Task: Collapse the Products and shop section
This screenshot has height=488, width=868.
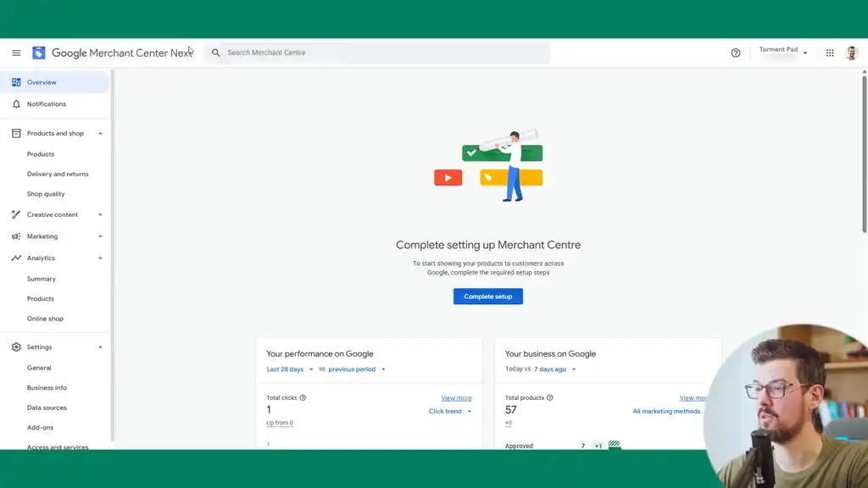Action: pos(99,133)
